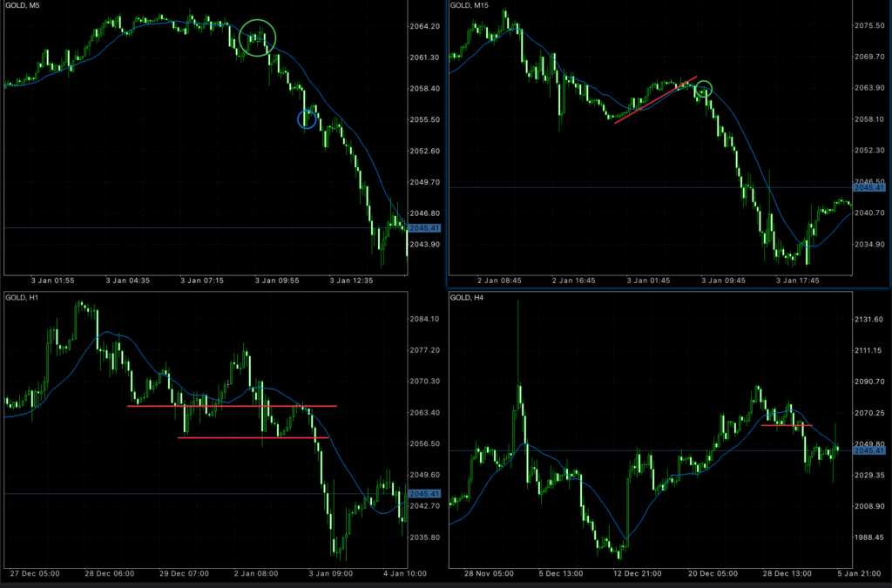Click the 2045.41 price tag on H1 chart
The width and height of the screenshot is (892, 588).
[x=424, y=494]
